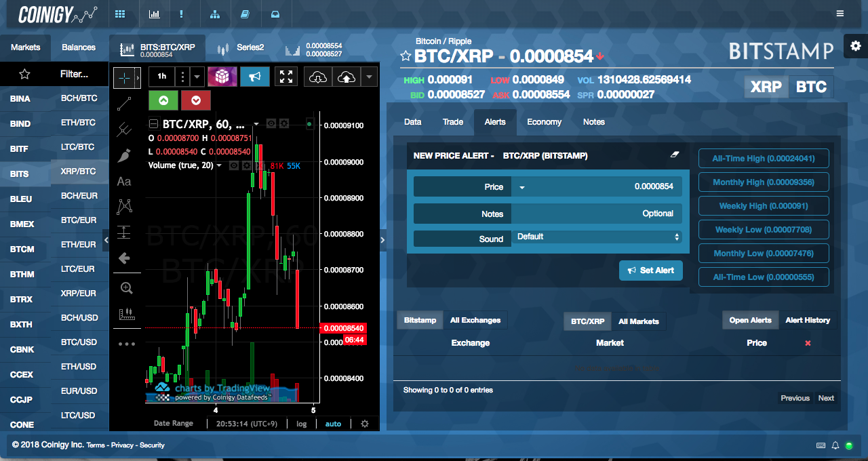The width and height of the screenshot is (868, 461).
Task: Expand BTC/XRP series title dropdown arrow
Action: coord(256,124)
